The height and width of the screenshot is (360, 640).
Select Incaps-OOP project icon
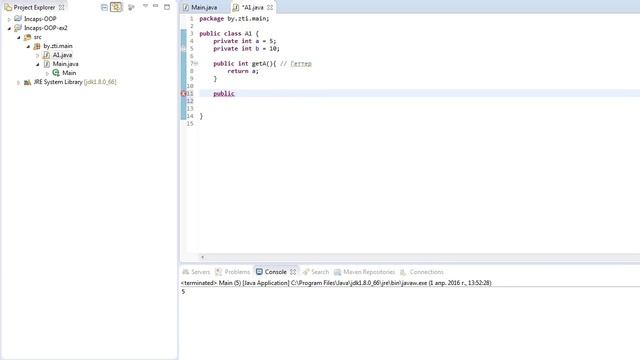(18, 19)
